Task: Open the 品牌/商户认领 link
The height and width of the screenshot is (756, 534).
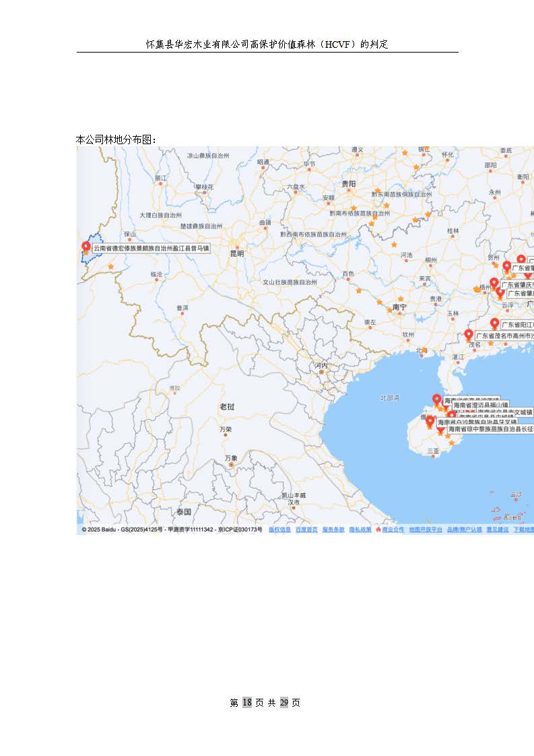Action: pos(464,530)
